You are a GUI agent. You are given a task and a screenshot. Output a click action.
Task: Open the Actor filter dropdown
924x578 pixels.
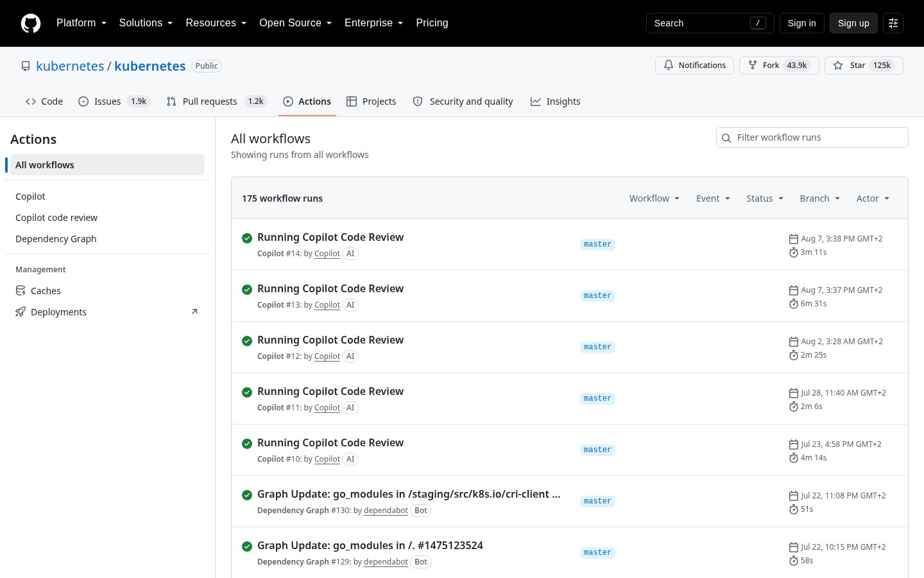click(873, 198)
